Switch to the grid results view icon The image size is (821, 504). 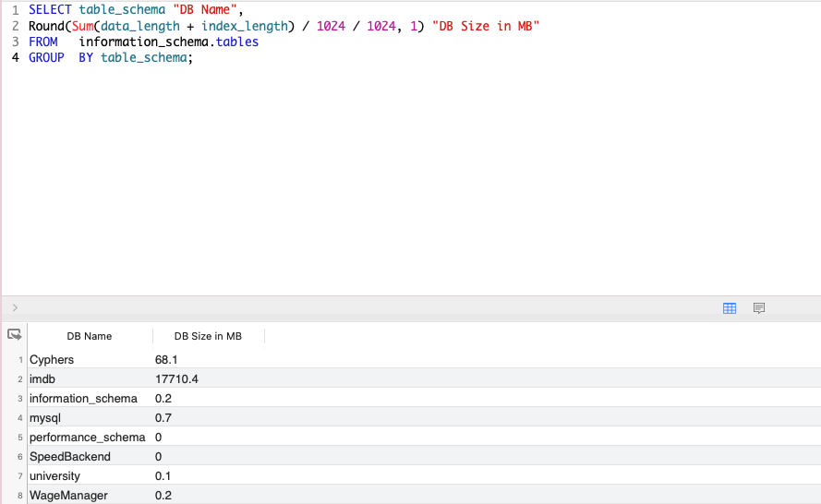[x=730, y=308]
